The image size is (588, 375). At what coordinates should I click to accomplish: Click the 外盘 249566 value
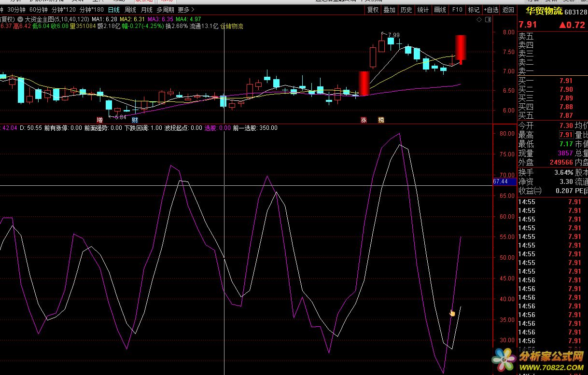click(x=561, y=162)
